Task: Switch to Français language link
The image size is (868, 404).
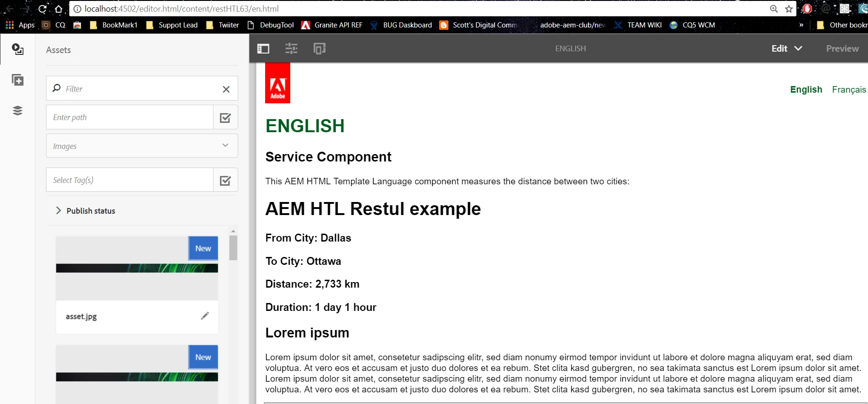Action: pyautogui.click(x=849, y=89)
